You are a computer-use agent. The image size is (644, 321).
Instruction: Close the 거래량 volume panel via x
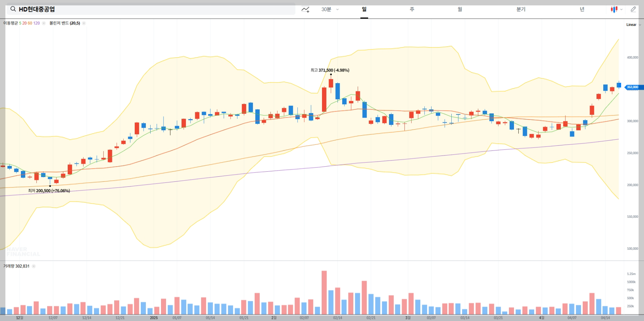(x=33, y=266)
